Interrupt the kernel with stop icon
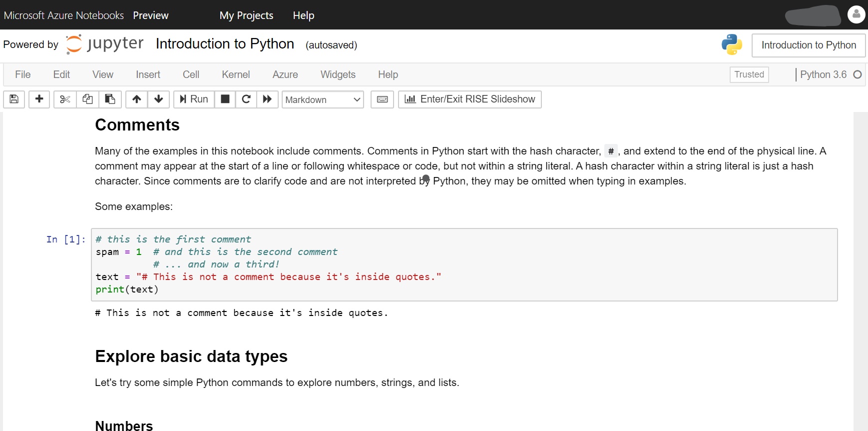868x431 pixels. 225,99
